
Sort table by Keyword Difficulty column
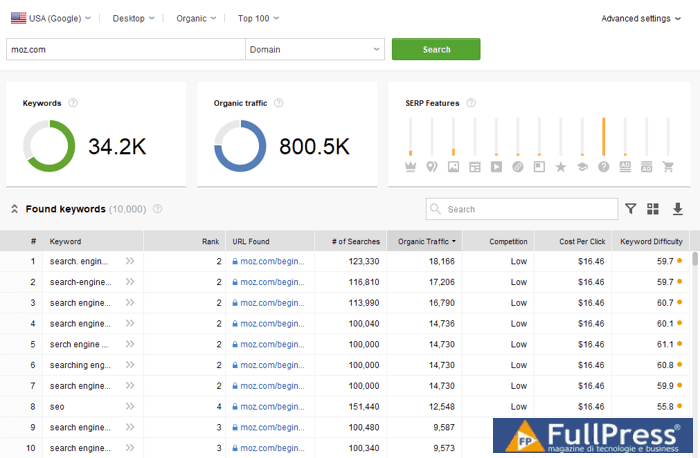coord(651,241)
